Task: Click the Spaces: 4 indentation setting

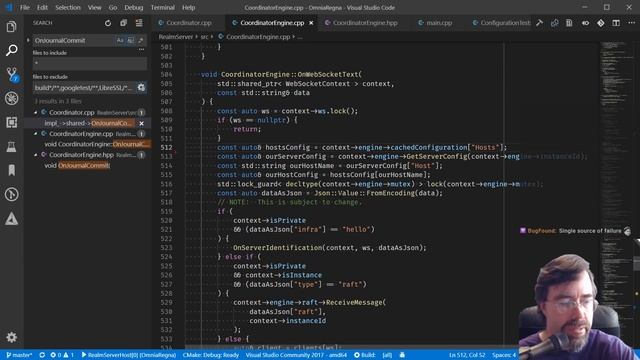Action: tap(504, 355)
